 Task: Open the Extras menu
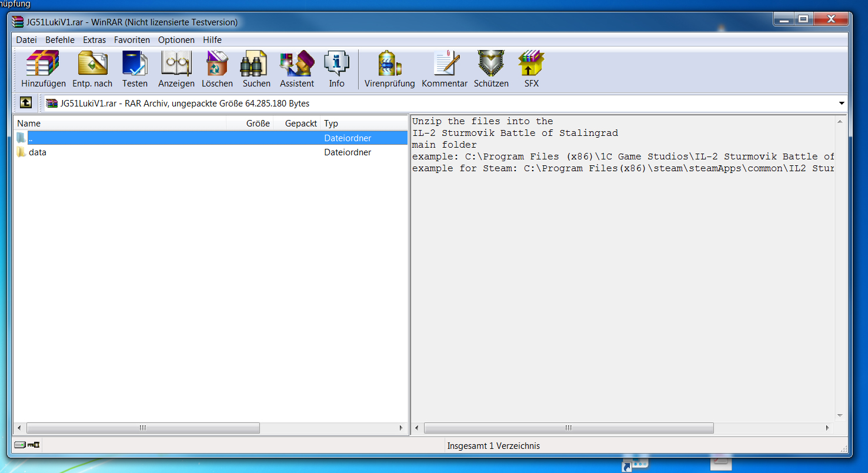point(95,40)
